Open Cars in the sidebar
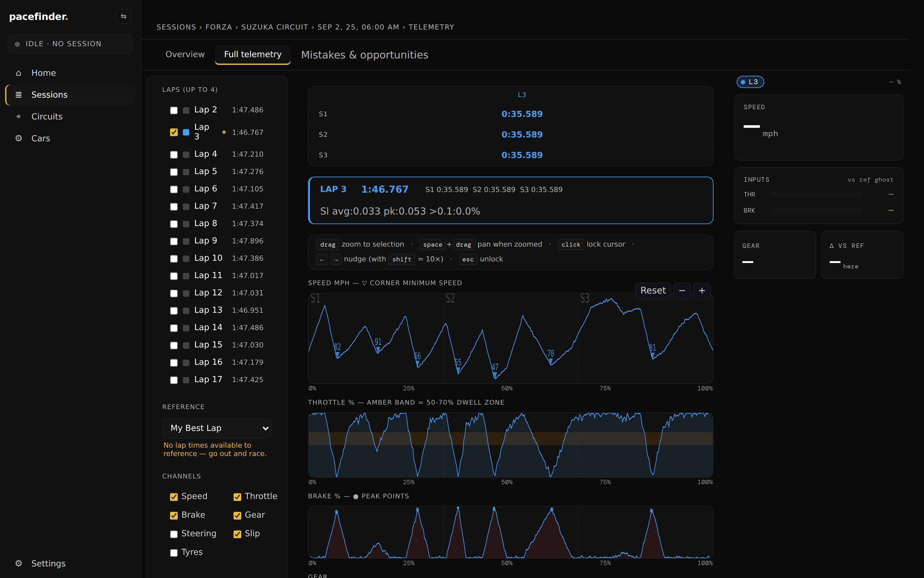Image resolution: width=924 pixels, height=578 pixels. pyautogui.click(x=70, y=138)
